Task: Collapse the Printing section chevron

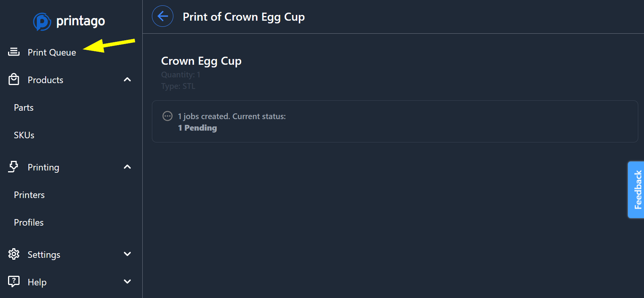Action: click(127, 167)
